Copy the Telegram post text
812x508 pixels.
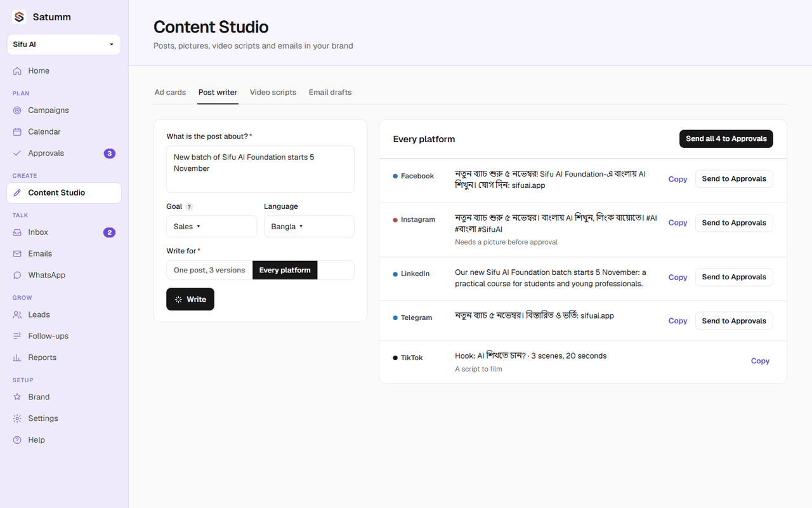click(678, 321)
